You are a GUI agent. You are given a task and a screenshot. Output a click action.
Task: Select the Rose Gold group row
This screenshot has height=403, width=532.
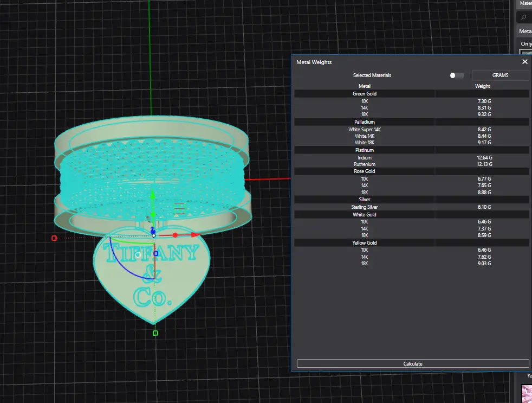(412, 171)
